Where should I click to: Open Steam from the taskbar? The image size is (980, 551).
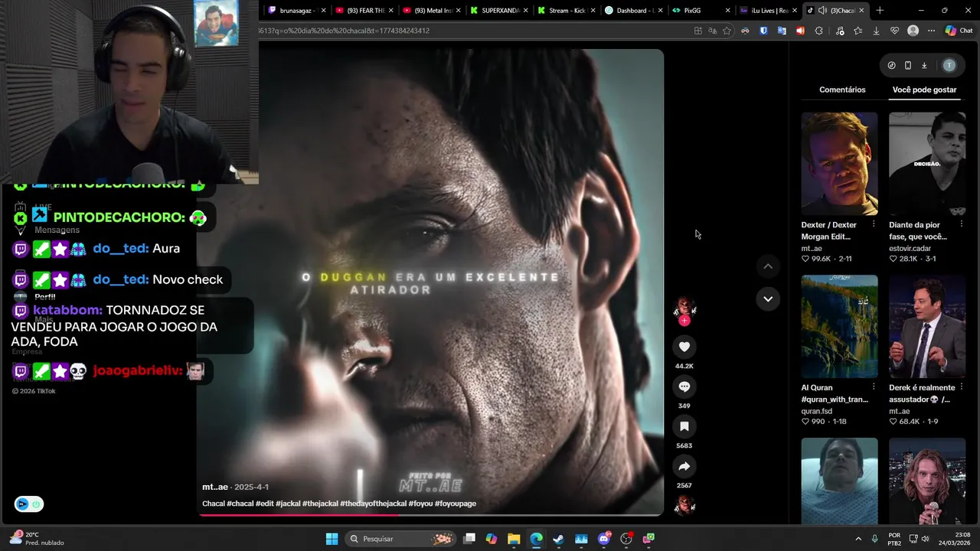pos(559,539)
